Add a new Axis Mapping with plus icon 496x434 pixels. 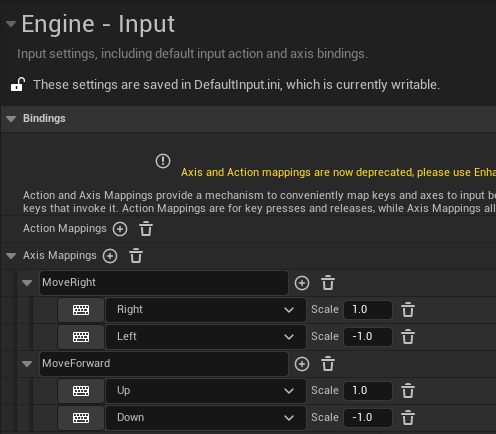[x=110, y=256]
